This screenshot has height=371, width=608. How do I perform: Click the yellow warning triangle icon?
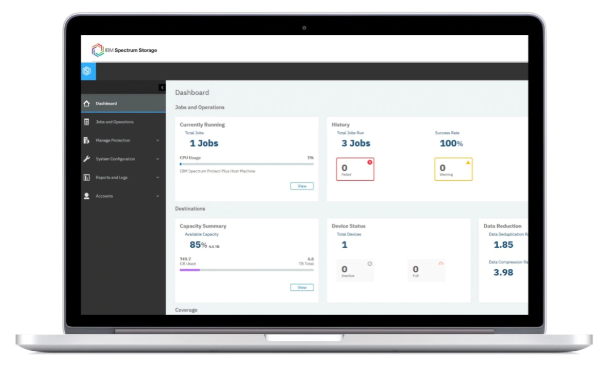point(468,162)
